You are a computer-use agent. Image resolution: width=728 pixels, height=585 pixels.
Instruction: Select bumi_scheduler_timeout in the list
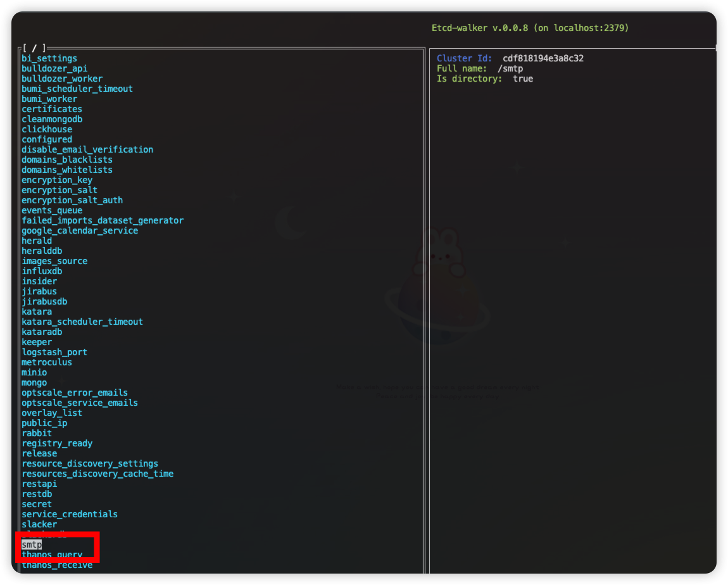[77, 89]
